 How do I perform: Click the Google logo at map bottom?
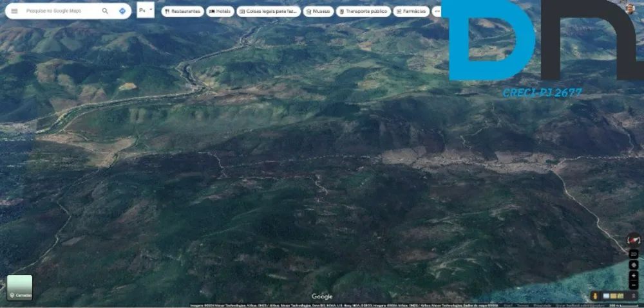[x=322, y=296]
